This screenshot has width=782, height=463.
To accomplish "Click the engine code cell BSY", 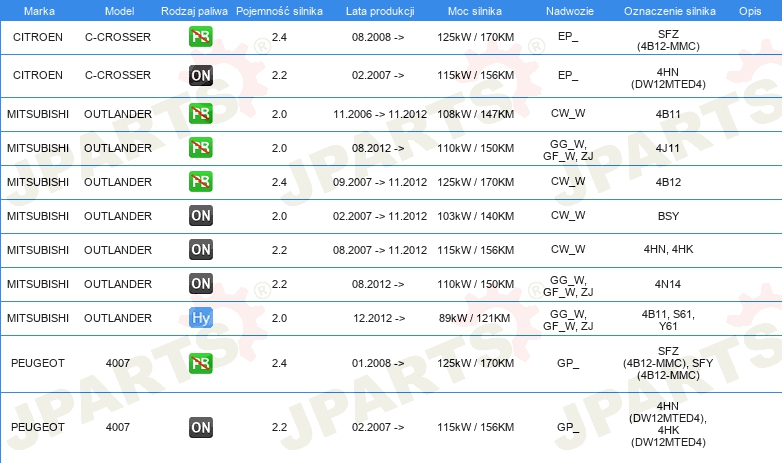I will 668,216.
